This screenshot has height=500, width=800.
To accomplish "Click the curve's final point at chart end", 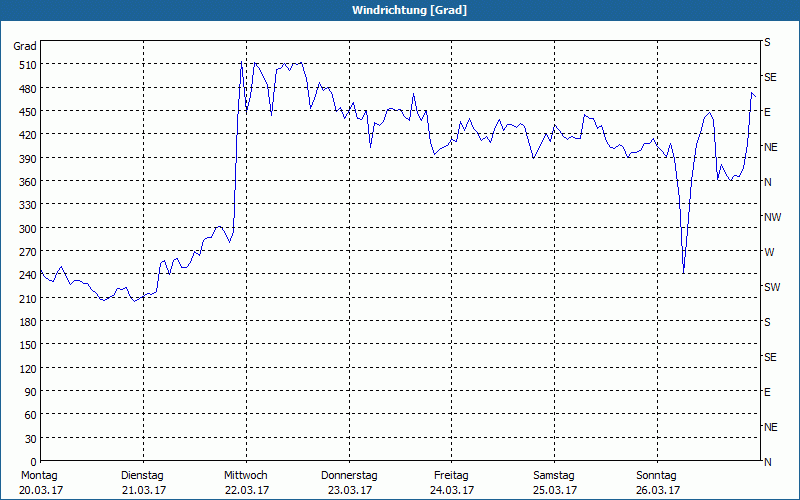I will [x=756, y=97].
